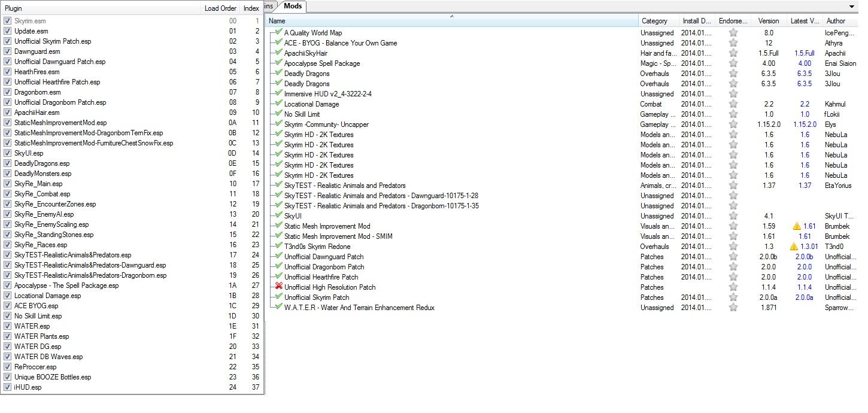This screenshot has height=413, width=868.
Task: Click the endorse star for Unofficial Skyrim Patch
Action: coord(733,297)
